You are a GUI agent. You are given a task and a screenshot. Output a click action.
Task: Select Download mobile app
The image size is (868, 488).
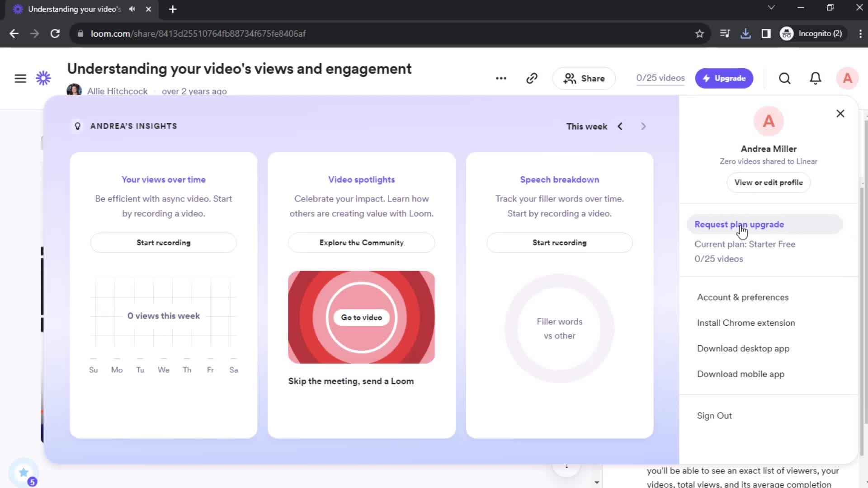tap(741, 374)
